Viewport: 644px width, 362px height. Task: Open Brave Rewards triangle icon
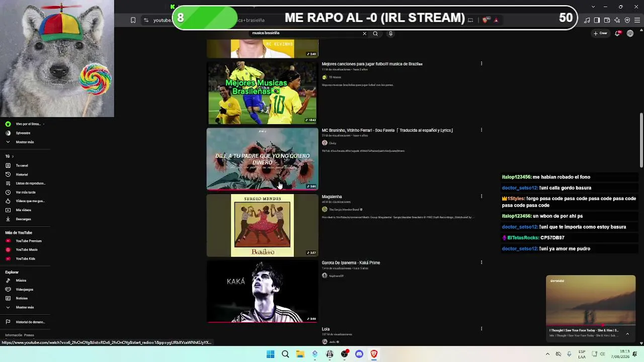[496, 20]
